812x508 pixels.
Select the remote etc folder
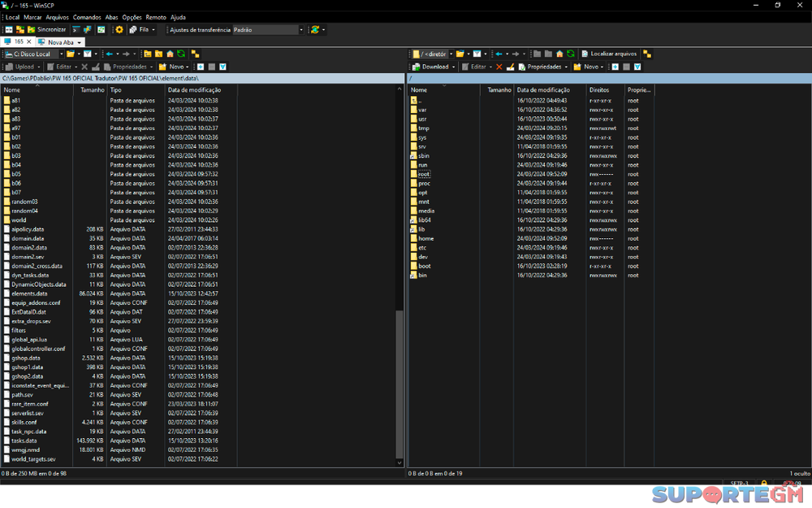coord(422,247)
